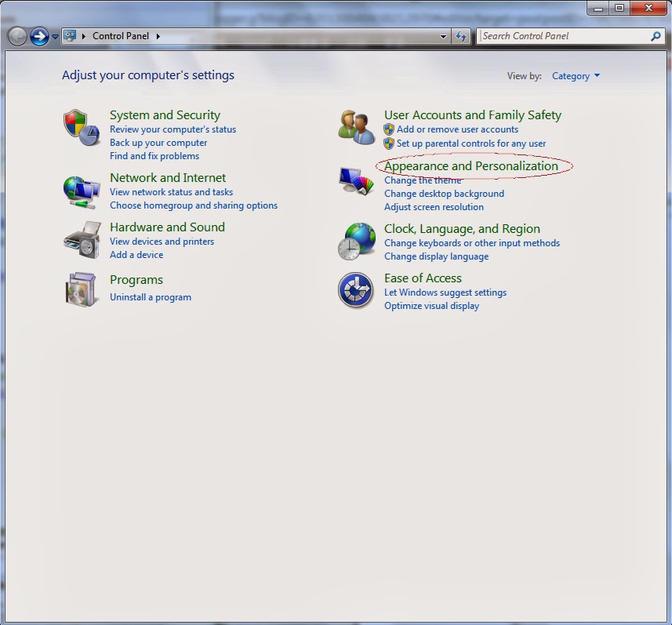Open User Accounts people icon
The height and width of the screenshot is (625, 672).
point(356,127)
